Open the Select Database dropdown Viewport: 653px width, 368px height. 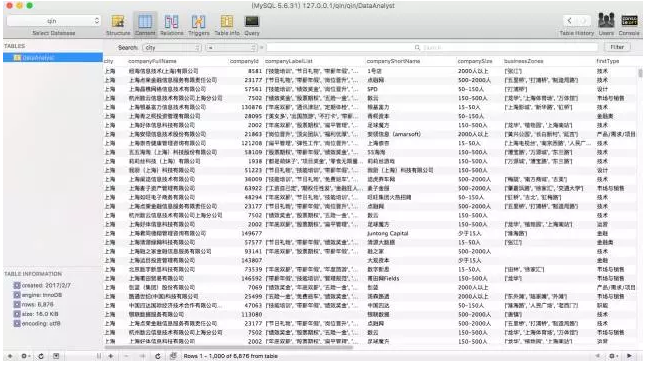pos(54,21)
